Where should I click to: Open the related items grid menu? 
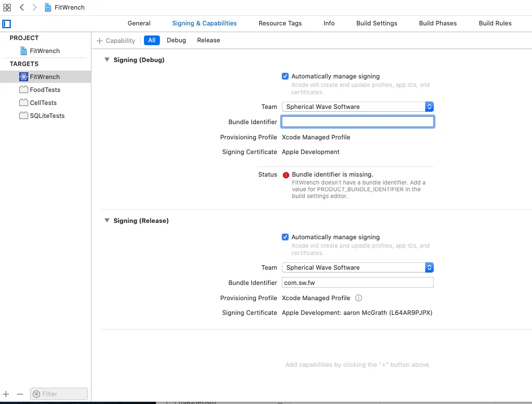pyautogui.click(x=7, y=7)
